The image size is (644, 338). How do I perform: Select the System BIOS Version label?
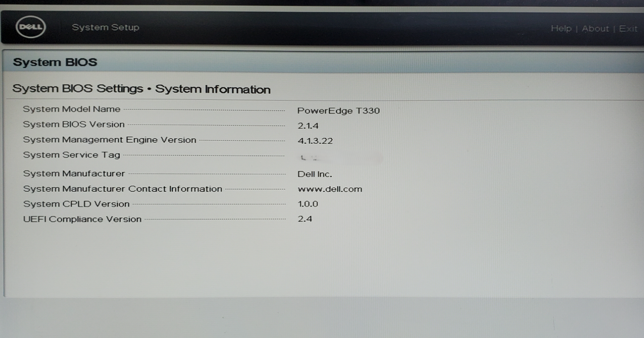point(74,125)
